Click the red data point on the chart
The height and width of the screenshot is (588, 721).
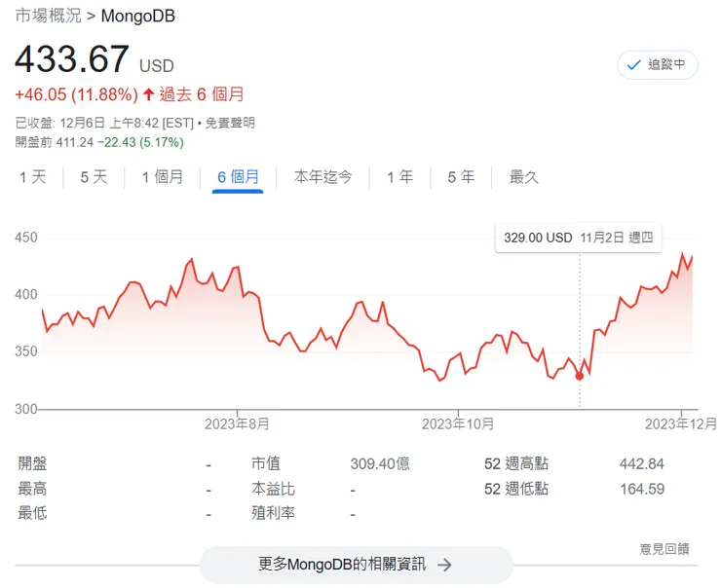coord(580,376)
